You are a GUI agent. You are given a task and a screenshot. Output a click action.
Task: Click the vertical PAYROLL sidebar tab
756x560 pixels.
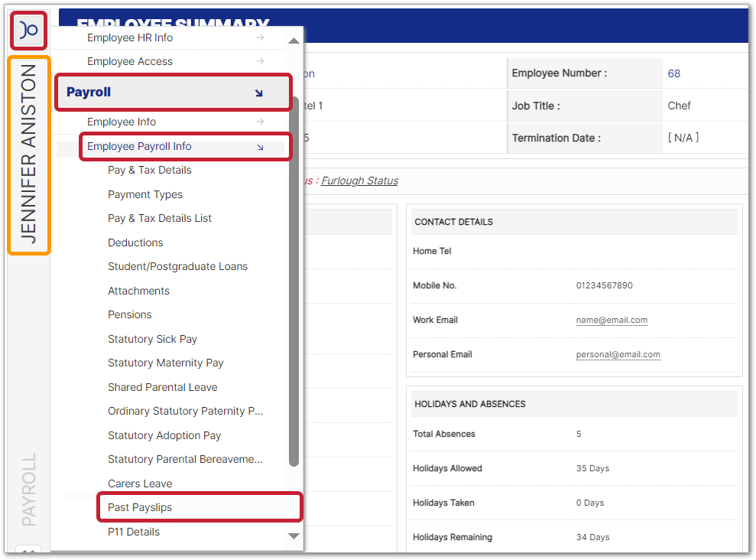[x=28, y=490]
